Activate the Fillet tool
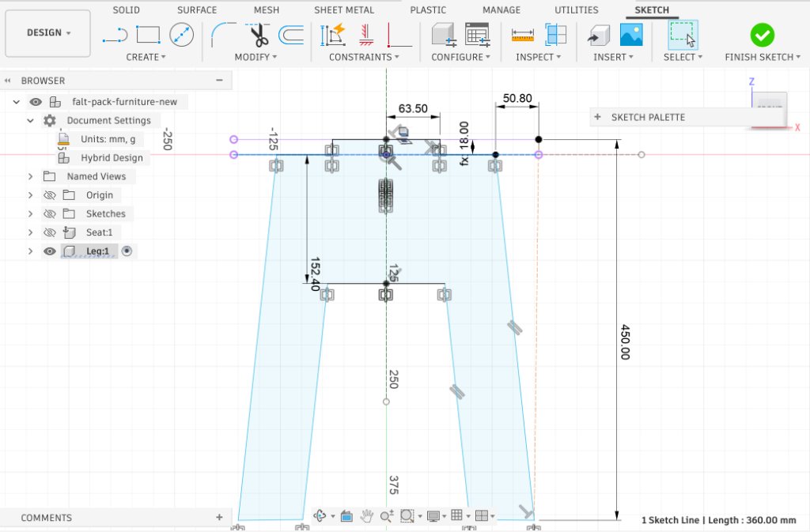 (223, 35)
